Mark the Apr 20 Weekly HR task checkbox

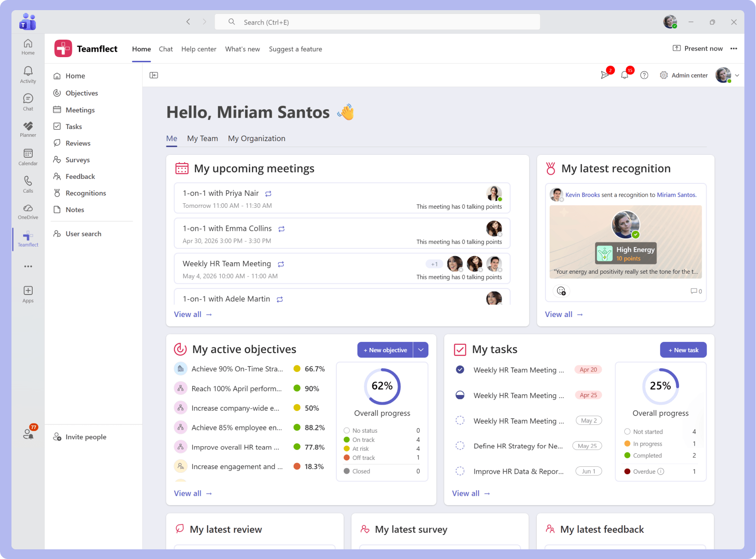coord(460,370)
